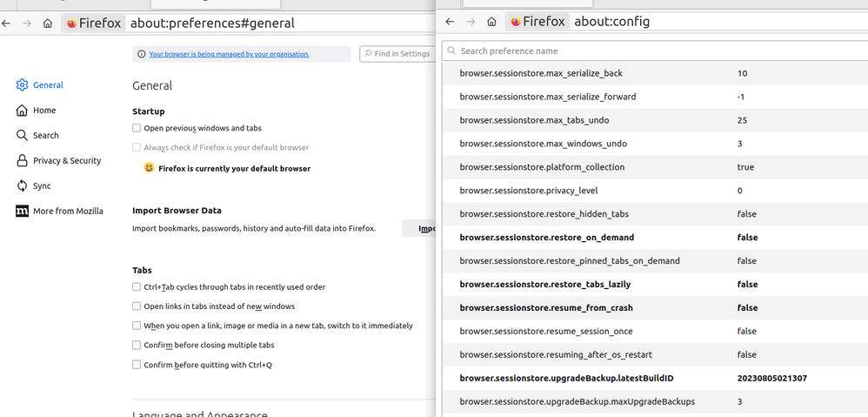Toggle Confirm before quitting with Ctrl+Q

pos(137,365)
